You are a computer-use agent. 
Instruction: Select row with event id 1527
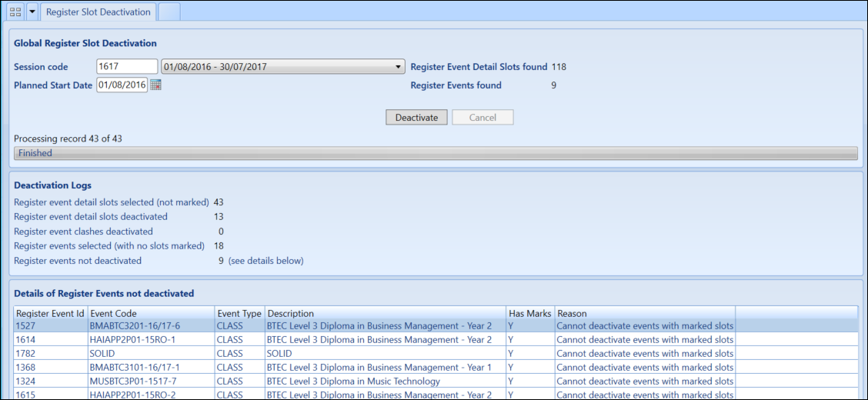pyautogui.click(x=436, y=326)
